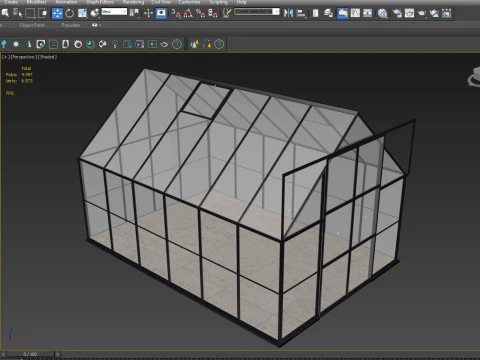480x360 pixels.
Task: Toggle the Scene Explorer
Action: 315,13
